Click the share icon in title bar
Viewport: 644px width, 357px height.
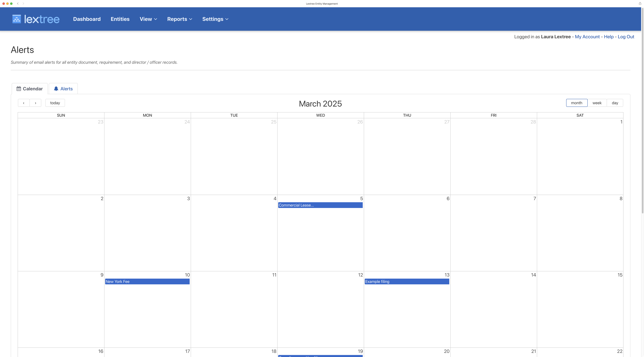click(640, 4)
